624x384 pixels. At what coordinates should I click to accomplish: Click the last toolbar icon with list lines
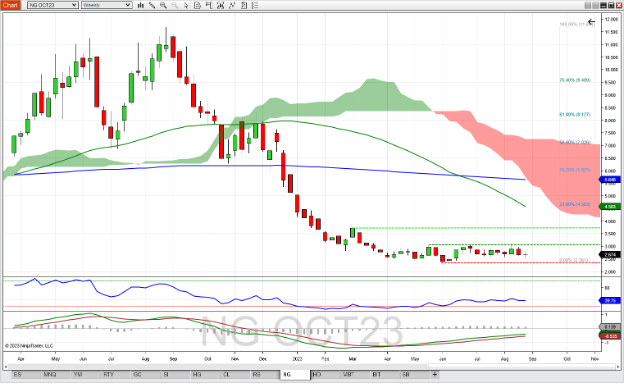(255, 5)
